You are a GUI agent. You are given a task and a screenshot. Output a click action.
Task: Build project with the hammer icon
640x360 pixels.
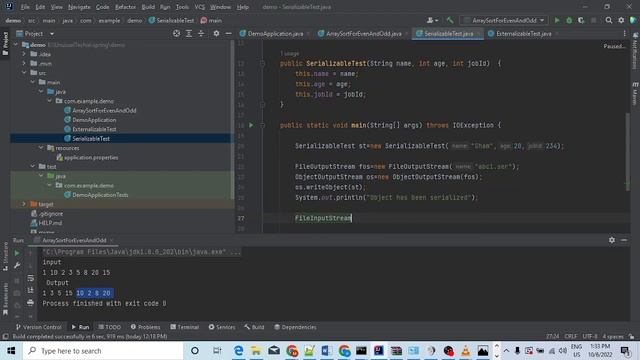(x=450, y=20)
